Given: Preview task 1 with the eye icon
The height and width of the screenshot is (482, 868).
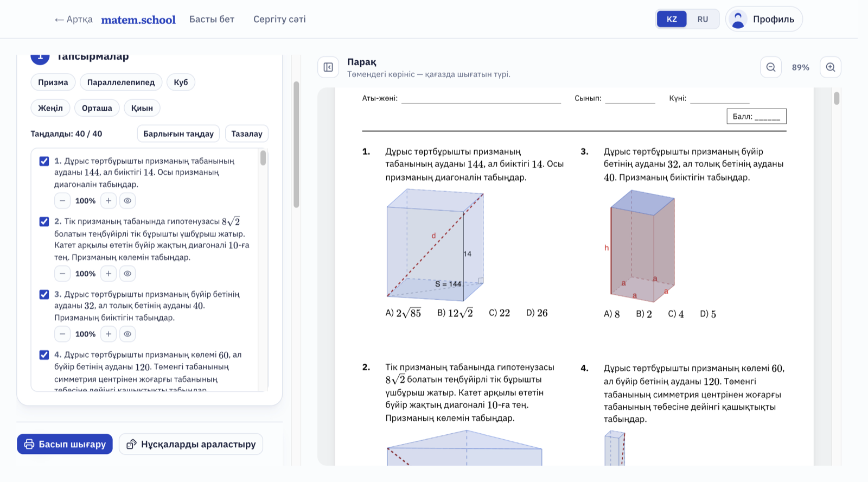Looking at the screenshot, I should coord(127,201).
